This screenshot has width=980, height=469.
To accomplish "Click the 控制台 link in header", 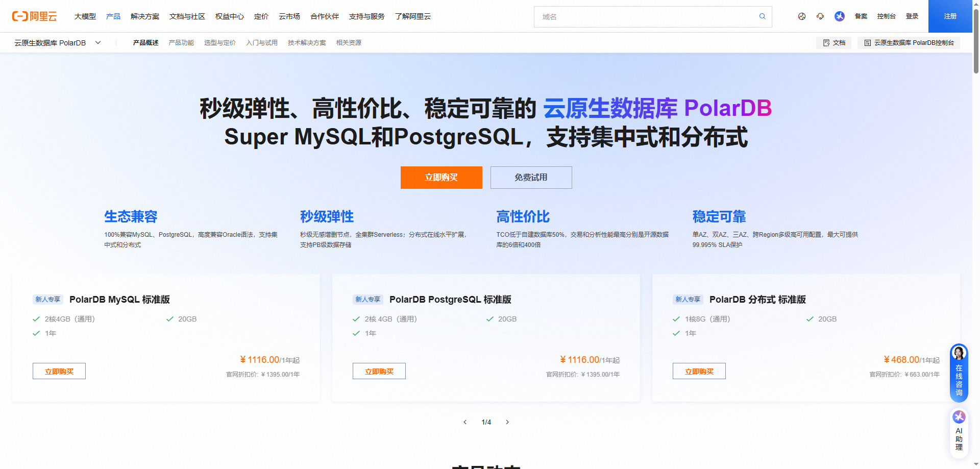I will point(887,16).
